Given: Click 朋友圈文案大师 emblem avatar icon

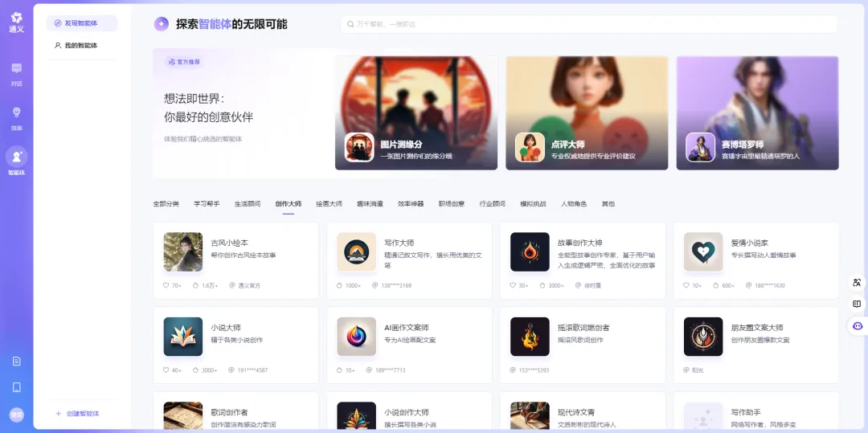Looking at the screenshot, I should click(x=703, y=337).
